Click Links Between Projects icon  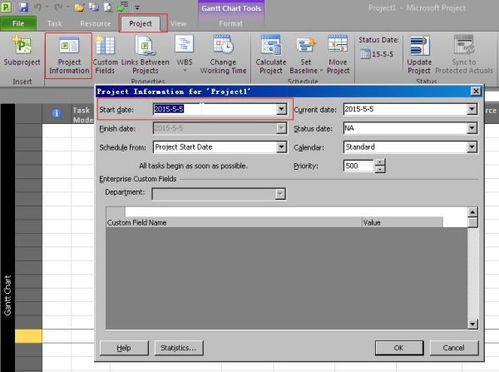[145, 55]
